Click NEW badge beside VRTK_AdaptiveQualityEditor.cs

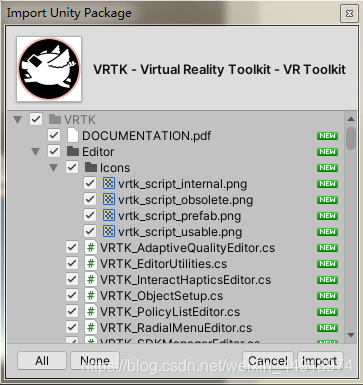(x=327, y=248)
